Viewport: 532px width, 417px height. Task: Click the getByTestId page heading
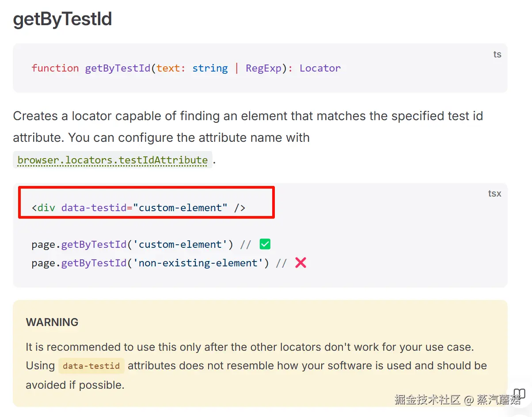62,20
